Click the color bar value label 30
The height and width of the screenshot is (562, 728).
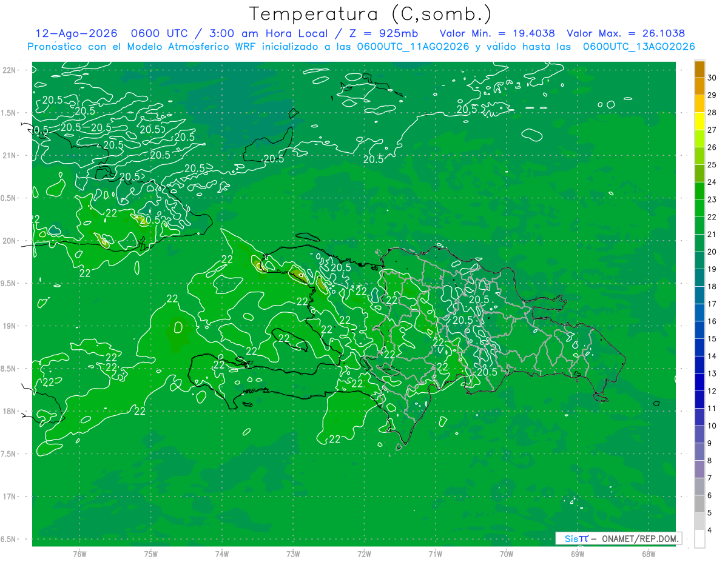pos(712,78)
